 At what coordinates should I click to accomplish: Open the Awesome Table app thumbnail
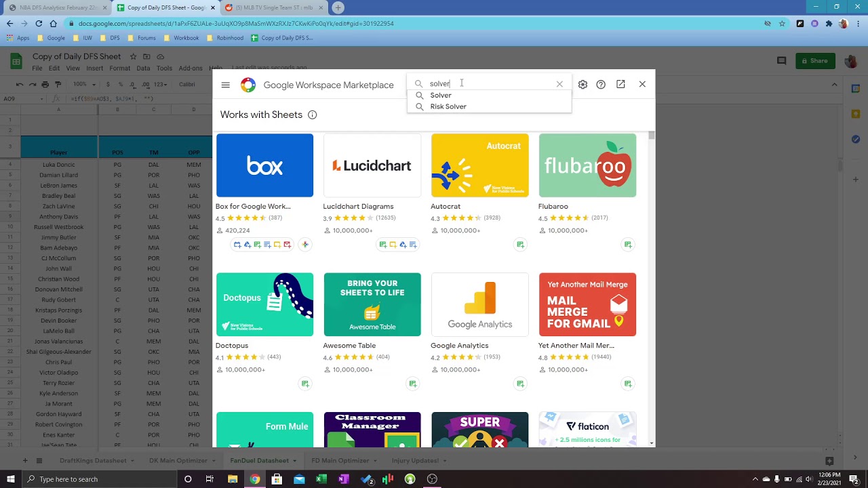(372, 304)
